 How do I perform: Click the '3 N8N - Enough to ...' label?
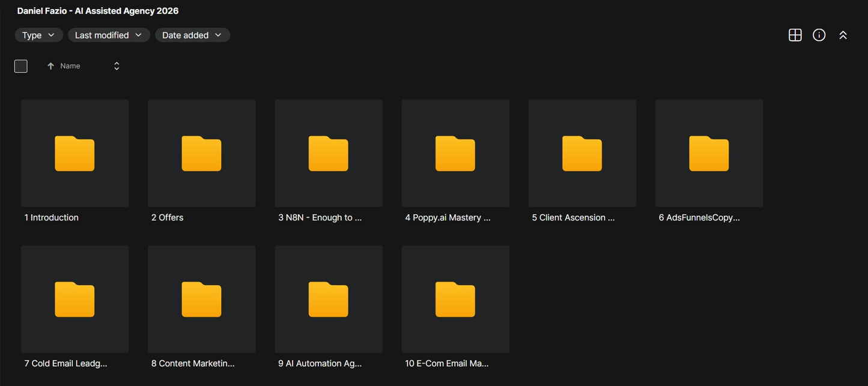tap(320, 218)
